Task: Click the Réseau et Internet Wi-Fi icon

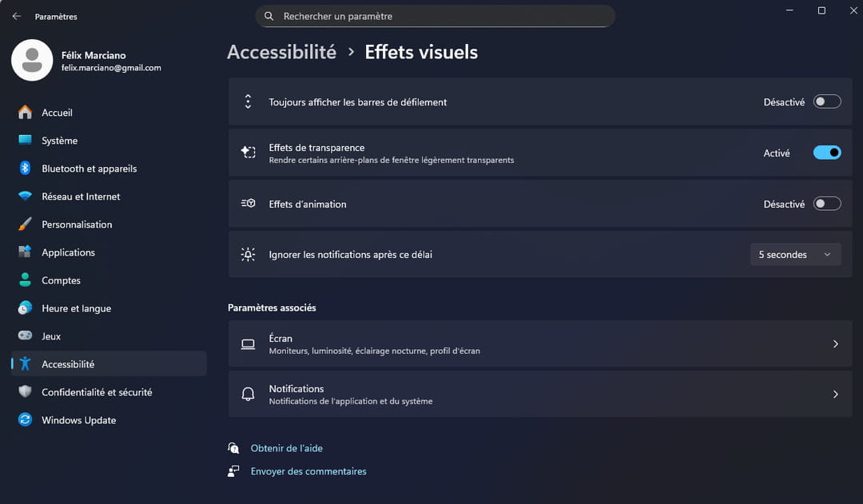Action: [25, 196]
